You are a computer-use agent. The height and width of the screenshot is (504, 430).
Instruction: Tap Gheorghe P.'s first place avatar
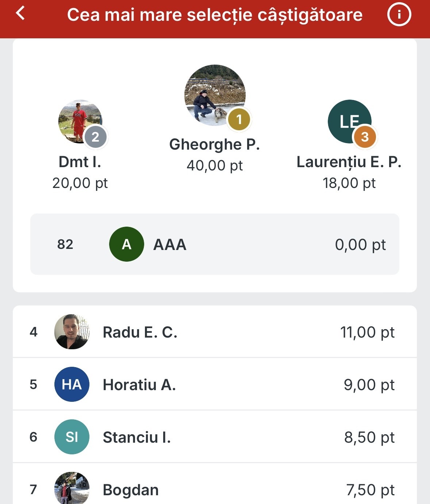pos(215,95)
